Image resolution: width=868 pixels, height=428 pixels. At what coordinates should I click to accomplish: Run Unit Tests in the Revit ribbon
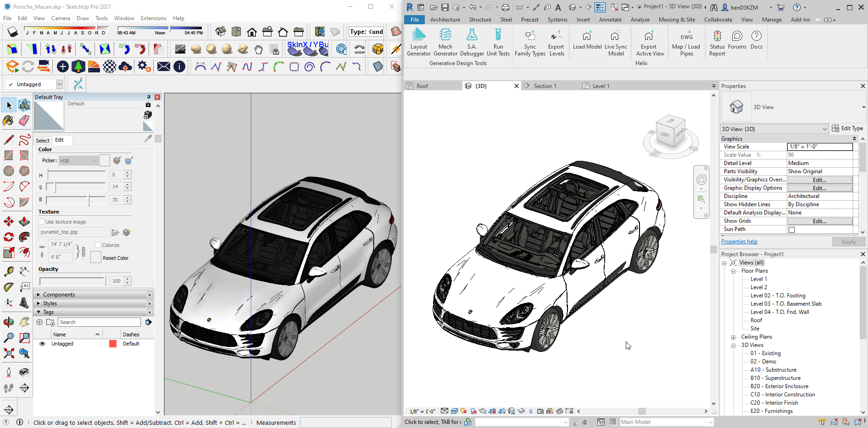tap(498, 42)
